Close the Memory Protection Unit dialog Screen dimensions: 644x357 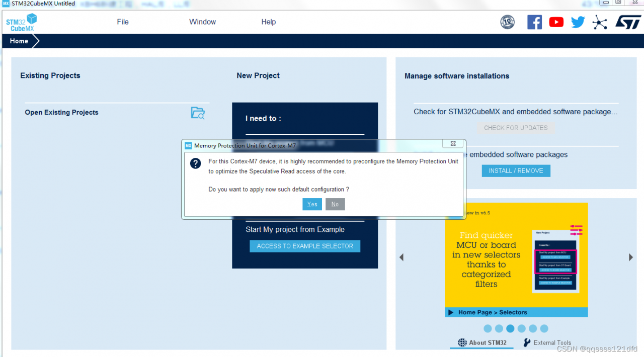[x=453, y=144]
